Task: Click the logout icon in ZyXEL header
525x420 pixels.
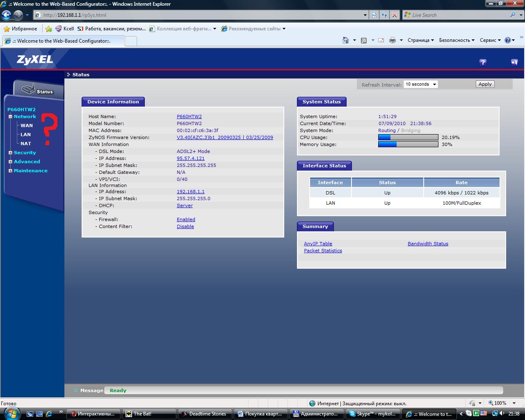Action: (514, 62)
